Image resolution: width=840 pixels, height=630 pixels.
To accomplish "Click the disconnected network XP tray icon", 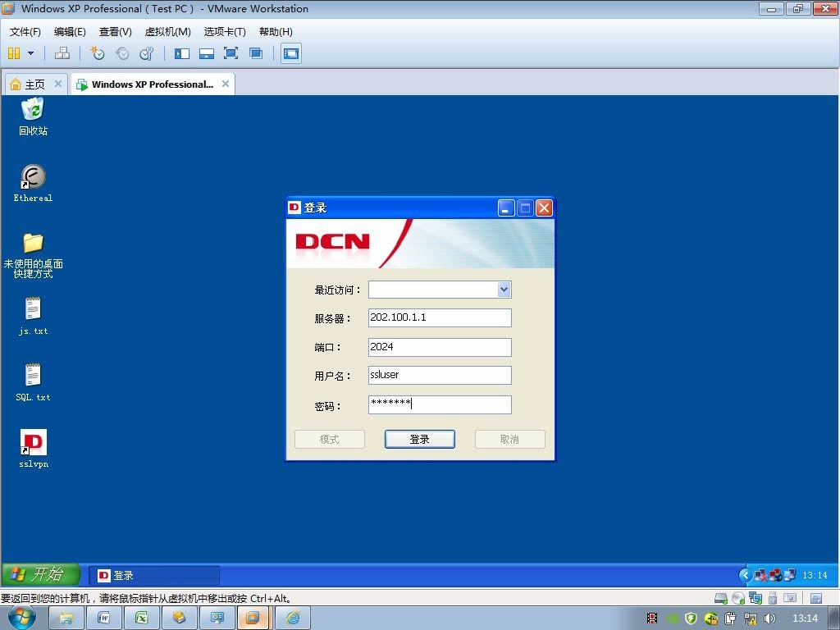I will point(760,575).
